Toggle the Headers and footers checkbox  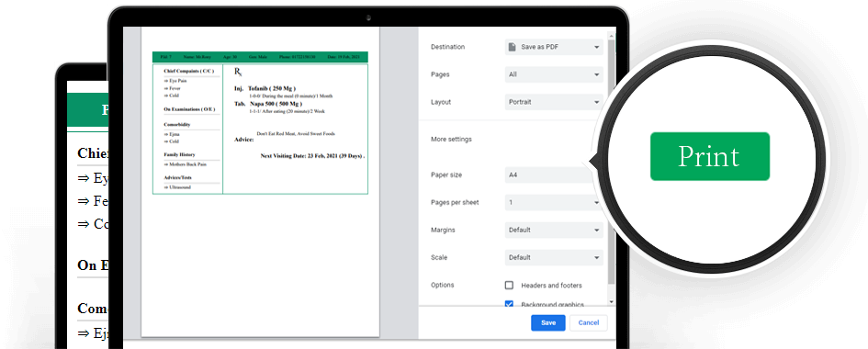click(x=509, y=286)
